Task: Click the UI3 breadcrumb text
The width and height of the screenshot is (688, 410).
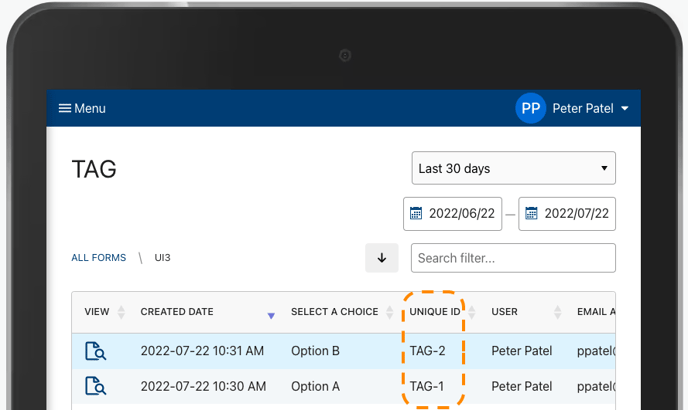Action: pyautogui.click(x=162, y=258)
